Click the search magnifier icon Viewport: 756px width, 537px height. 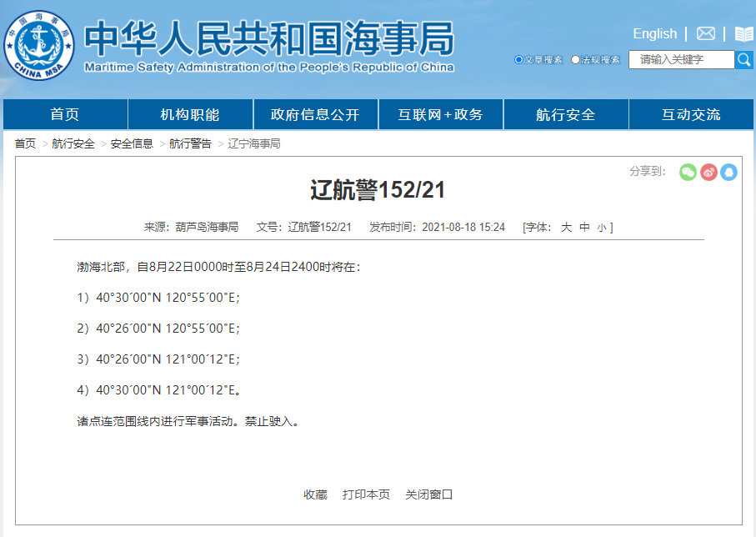click(x=744, y=59)
